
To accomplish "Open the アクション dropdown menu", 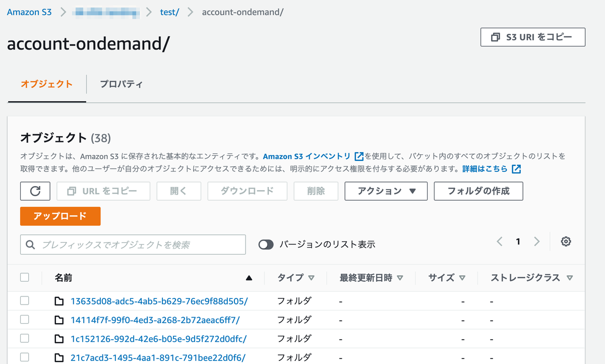I will pyautogui.click(x=386, y=191).
